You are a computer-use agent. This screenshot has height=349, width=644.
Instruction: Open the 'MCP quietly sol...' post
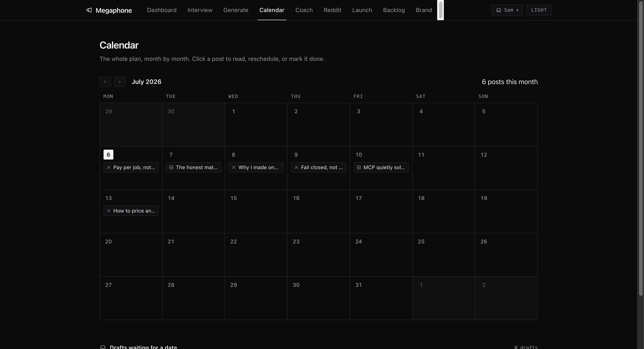coord(381,167)
